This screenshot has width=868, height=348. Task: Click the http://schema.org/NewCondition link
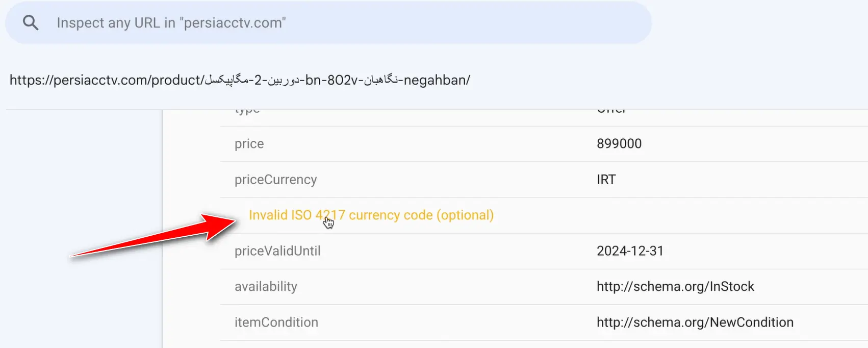(695, 322)
